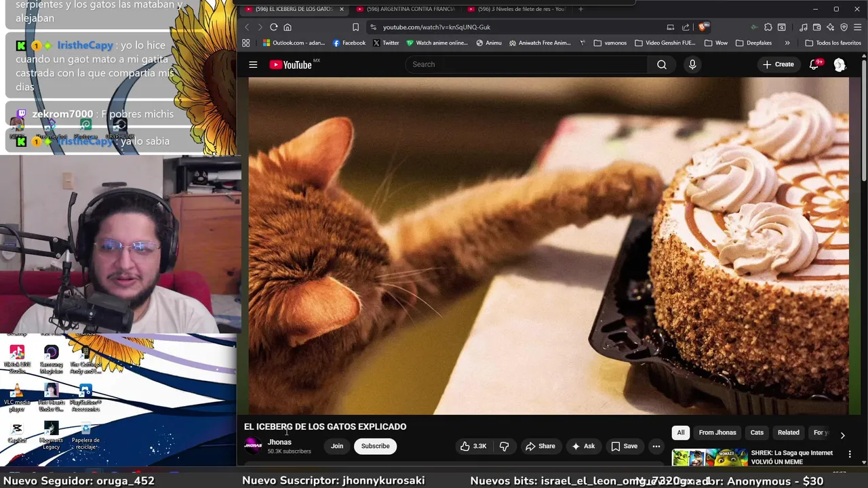Open the vamonos bookmarks folder
This screenshot has width=868, height=488.
click(x=610, y=43)
